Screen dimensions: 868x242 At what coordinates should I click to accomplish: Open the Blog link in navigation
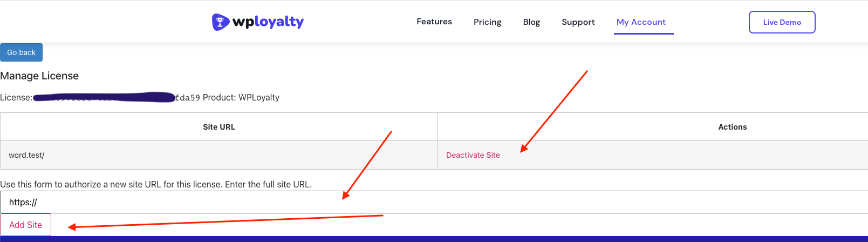point(531,22)
